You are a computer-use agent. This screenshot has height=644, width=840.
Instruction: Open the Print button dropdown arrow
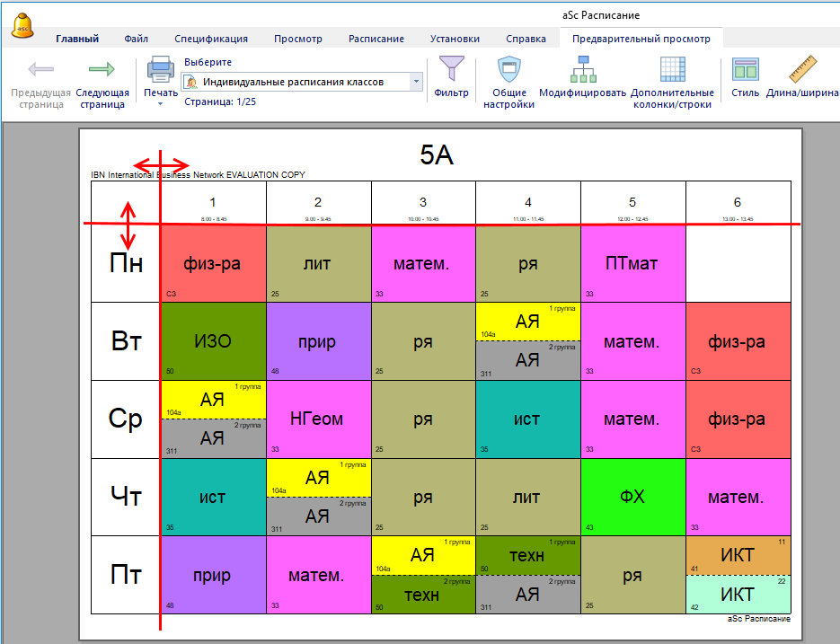pos(161,104)
